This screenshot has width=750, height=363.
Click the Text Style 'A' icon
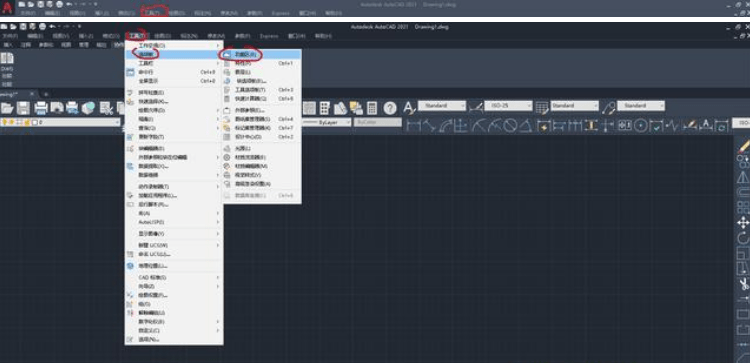click(x=409, y=108)
